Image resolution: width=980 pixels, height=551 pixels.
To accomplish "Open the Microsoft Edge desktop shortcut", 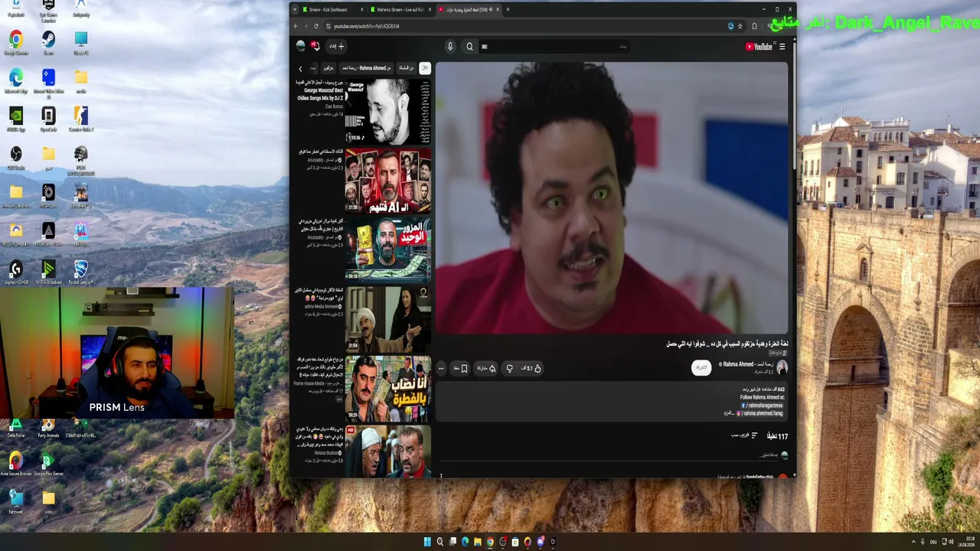I will (16, 81).
